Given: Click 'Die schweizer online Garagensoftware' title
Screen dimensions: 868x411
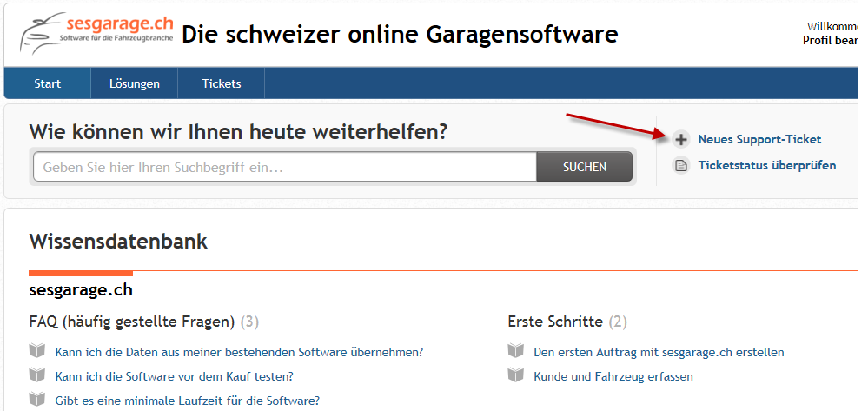Looking at the screenshot, I should pyautogui.click(x=400, y=35).
